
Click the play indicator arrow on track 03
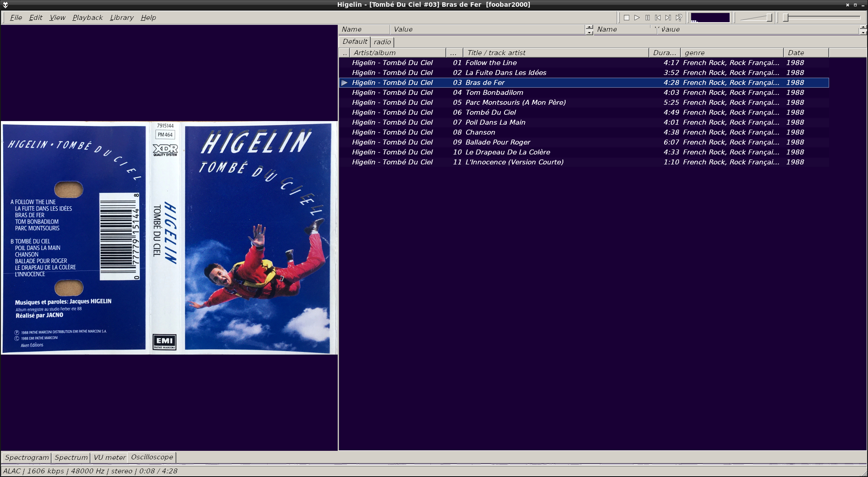(344, 83)
